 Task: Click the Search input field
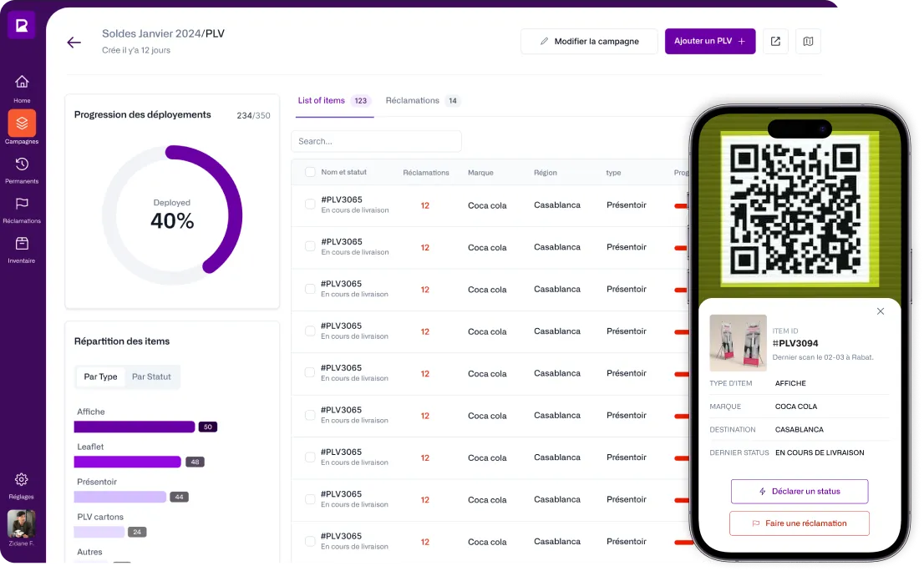[x=376, y=140]
